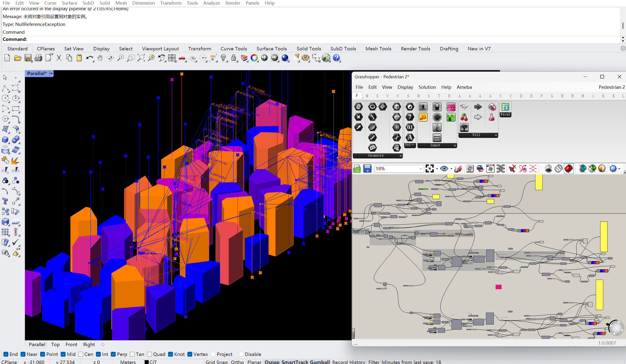The image size is (626, 364).
Task: Click the Grasshopper sketch pencil icon
Action: click(458, 169)
